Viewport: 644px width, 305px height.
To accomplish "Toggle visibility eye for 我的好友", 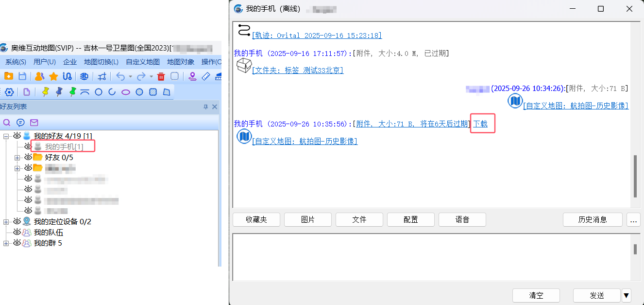I will (17, 135).
